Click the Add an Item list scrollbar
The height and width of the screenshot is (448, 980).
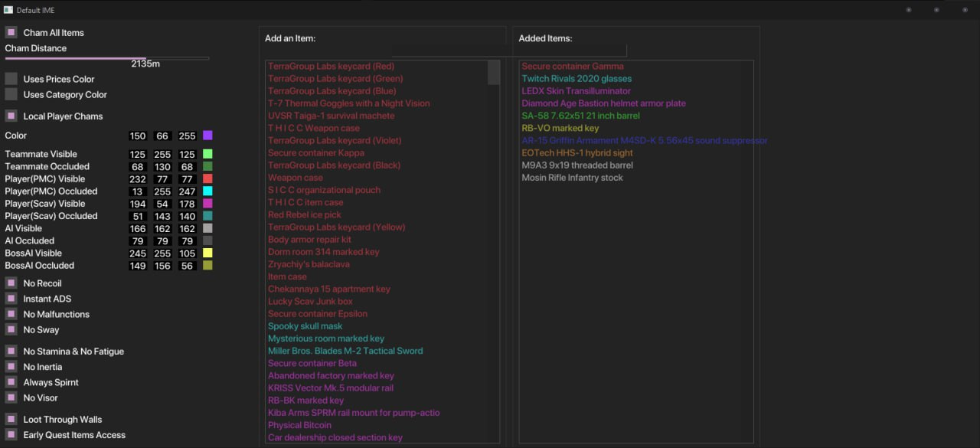coord(494,73)
